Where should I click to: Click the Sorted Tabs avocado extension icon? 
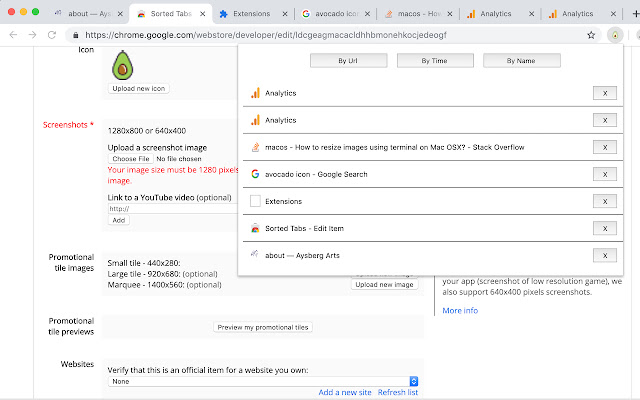[615, 35]
